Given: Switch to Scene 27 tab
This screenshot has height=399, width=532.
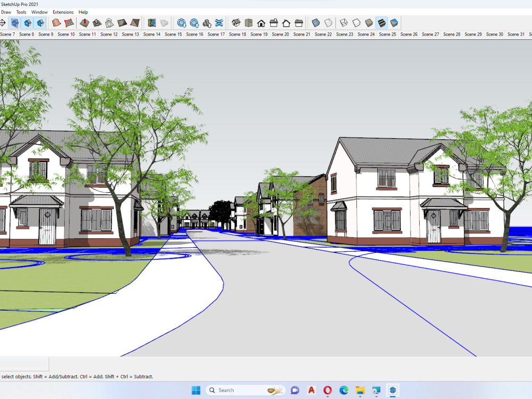Looking at the screenshot, I should [430, 34].
